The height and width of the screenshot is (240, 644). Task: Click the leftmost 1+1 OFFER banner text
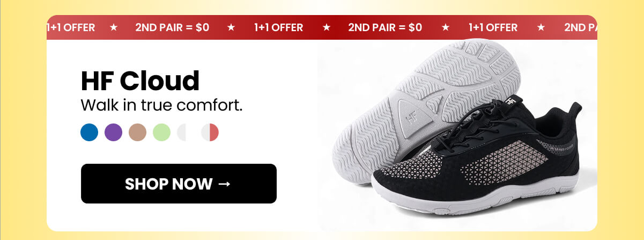pyautogui.click(x=71, y=27)
